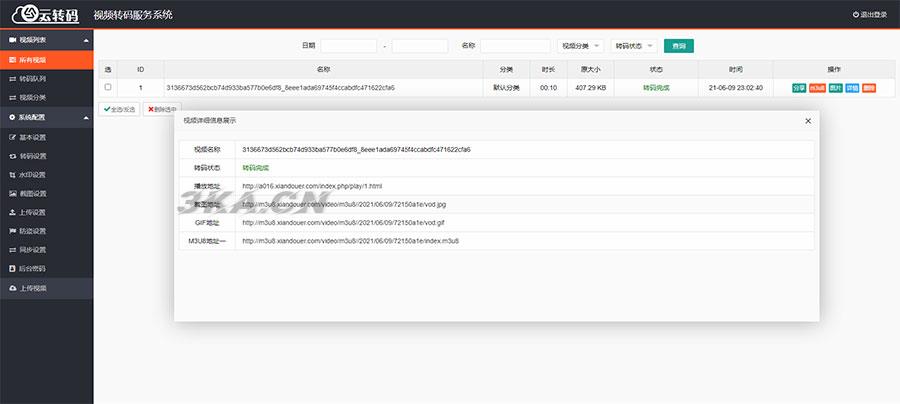Open the 视频分类 filter dropdown

580,46
